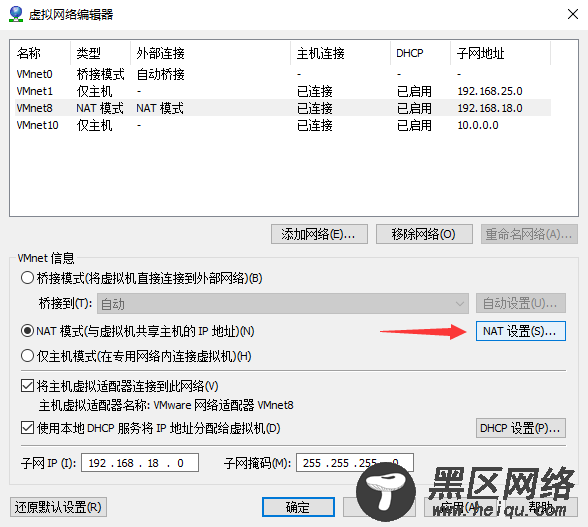Select the VMnet1 row

click(x=283, y=91)
